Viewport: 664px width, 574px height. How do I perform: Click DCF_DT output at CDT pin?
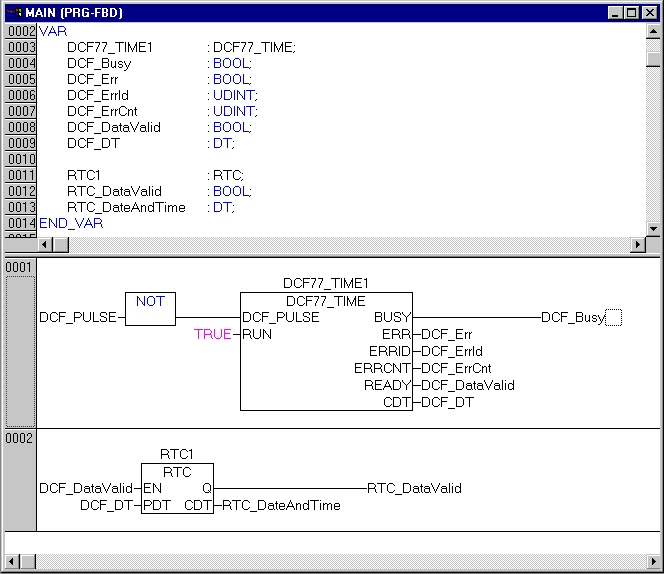(447, 402)
